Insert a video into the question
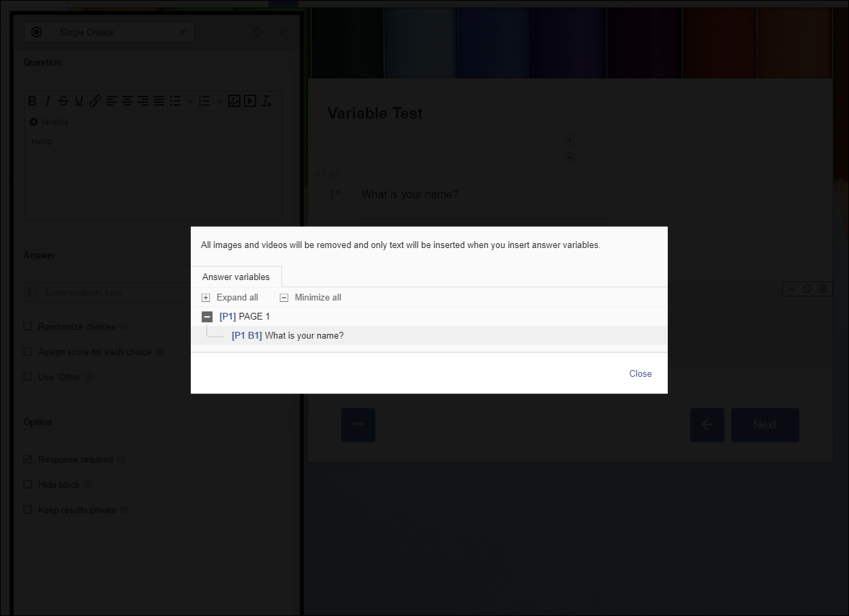The height and width of the screenshot is (616, 849). coord(250,101)
